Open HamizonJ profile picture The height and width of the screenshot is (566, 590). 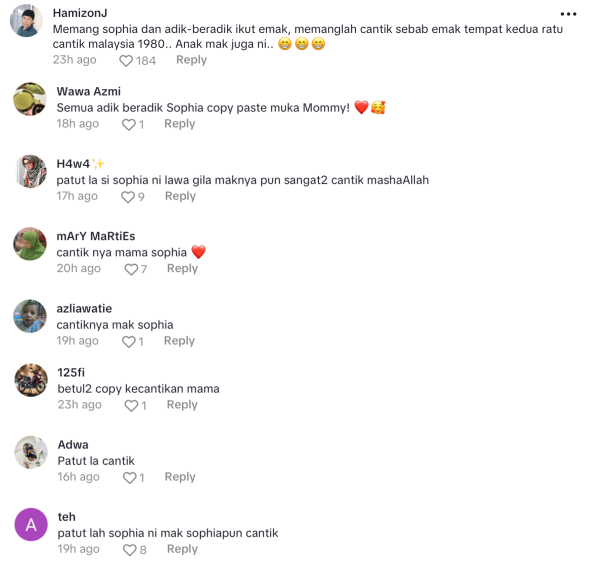pos(26,21)
